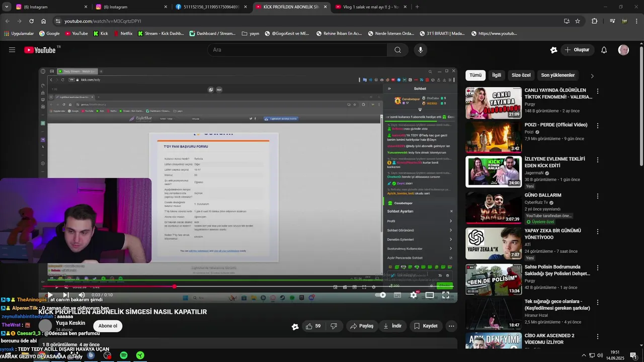The width and height of the screenshot is (644, 362).
Task: Select the Tümü filter chip
Action: click(x=475, y=75)
